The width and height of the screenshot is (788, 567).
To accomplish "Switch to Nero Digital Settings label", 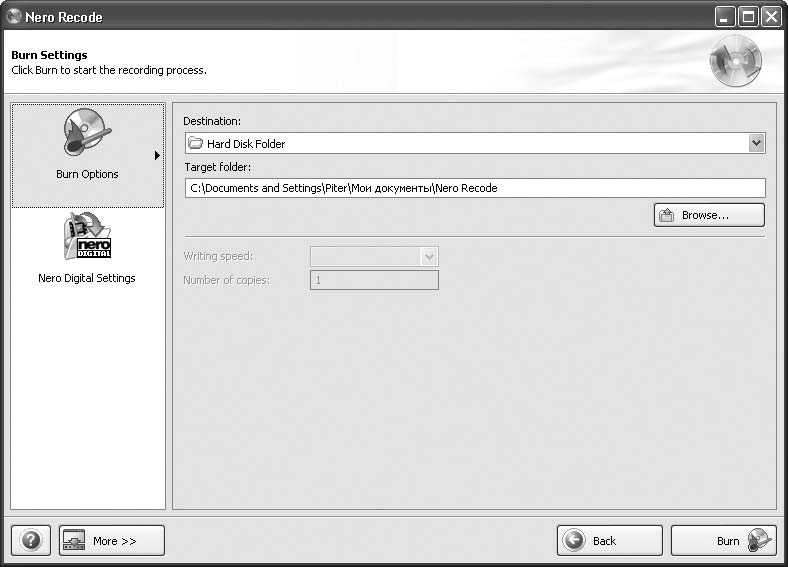I will point(87,278).
